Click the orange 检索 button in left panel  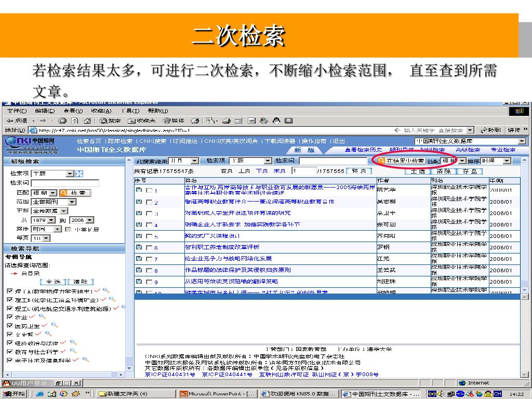tap(75, 193)
